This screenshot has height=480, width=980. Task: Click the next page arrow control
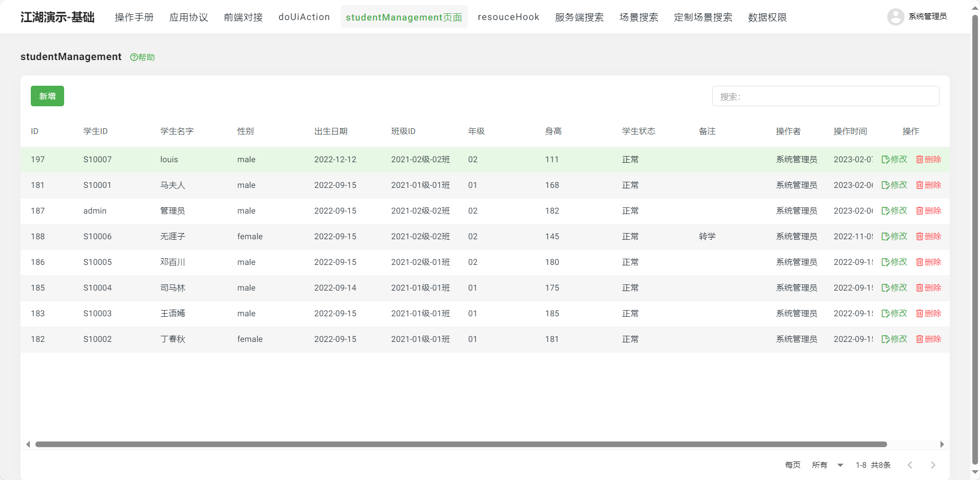(x=933, y=465)
